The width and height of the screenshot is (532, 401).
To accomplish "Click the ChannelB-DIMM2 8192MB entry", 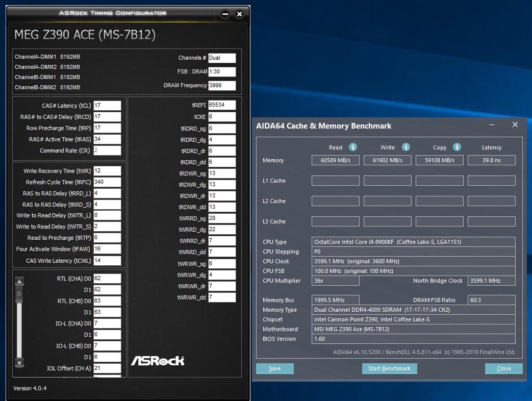I will click(x=47, y=87).
